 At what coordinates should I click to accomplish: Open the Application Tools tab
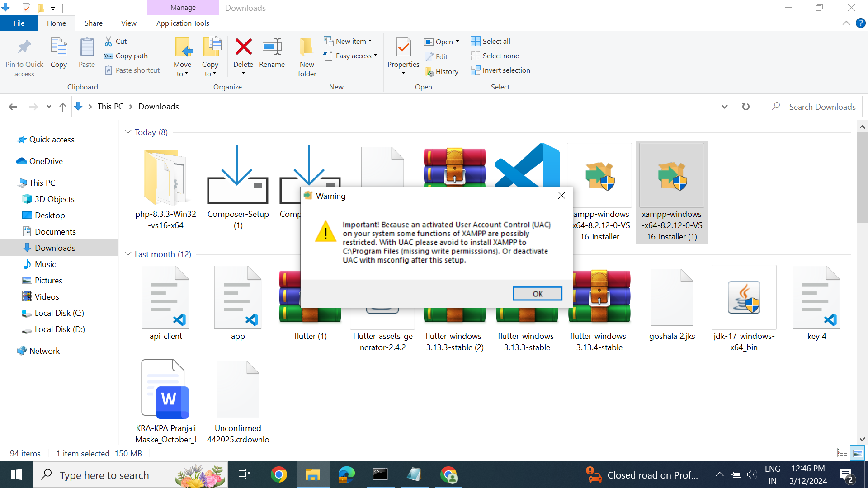(x=183, y=23)
